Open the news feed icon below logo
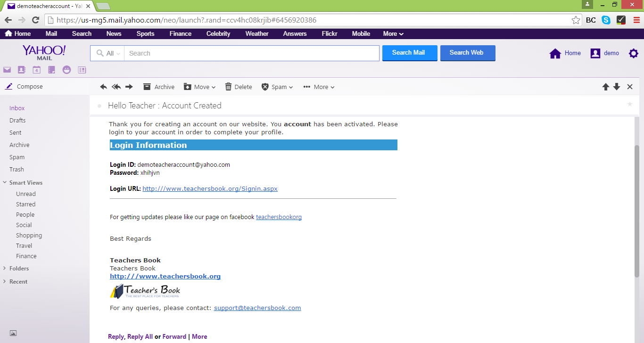Image resolution: width=644 pixels, height=343 pixels. (82, 70)
